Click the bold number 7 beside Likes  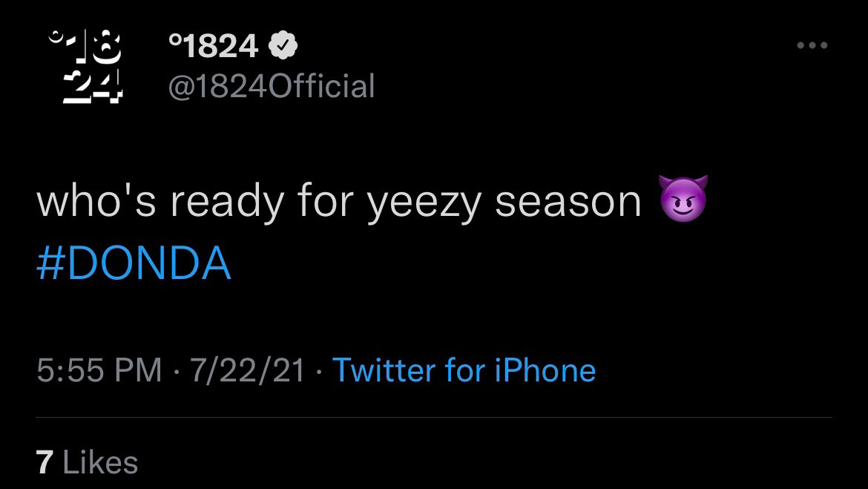coord(45,462)
